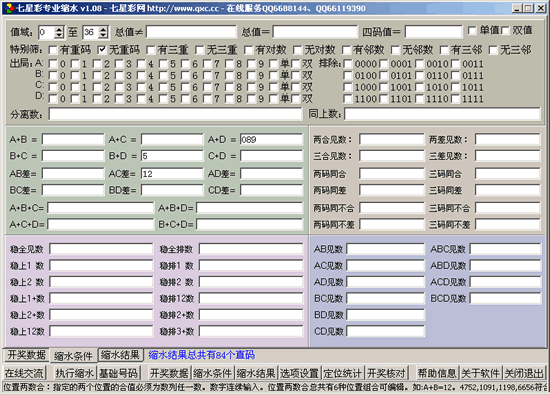Screen dimensions: 550x395
Task: Click the 开奖核对 button
Action: pyautogui.click(x=386, y=373)
